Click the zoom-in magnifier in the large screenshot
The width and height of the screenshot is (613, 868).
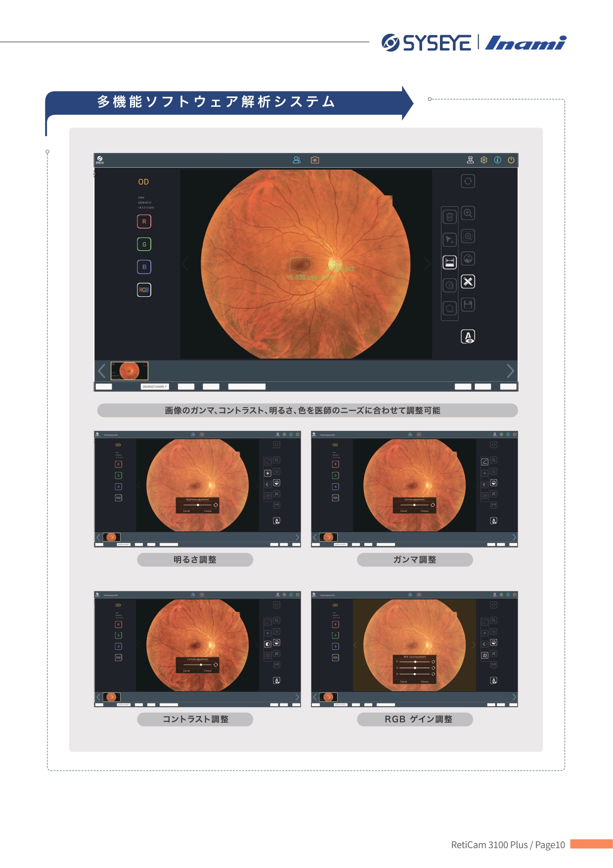pos(468,213)
